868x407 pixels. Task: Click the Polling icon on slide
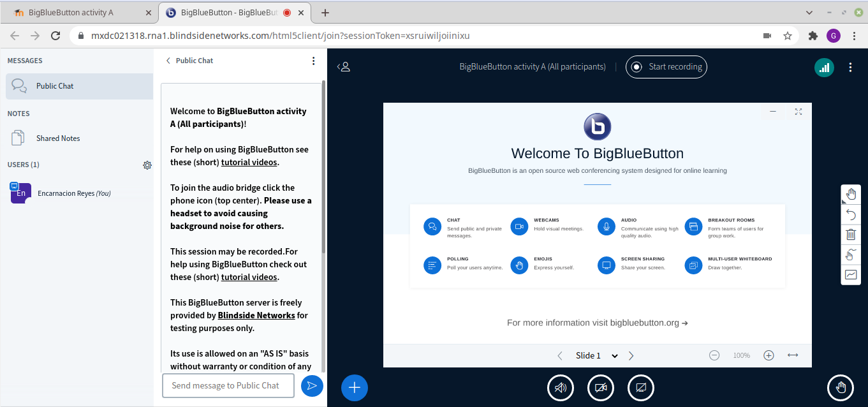point(432,265)
